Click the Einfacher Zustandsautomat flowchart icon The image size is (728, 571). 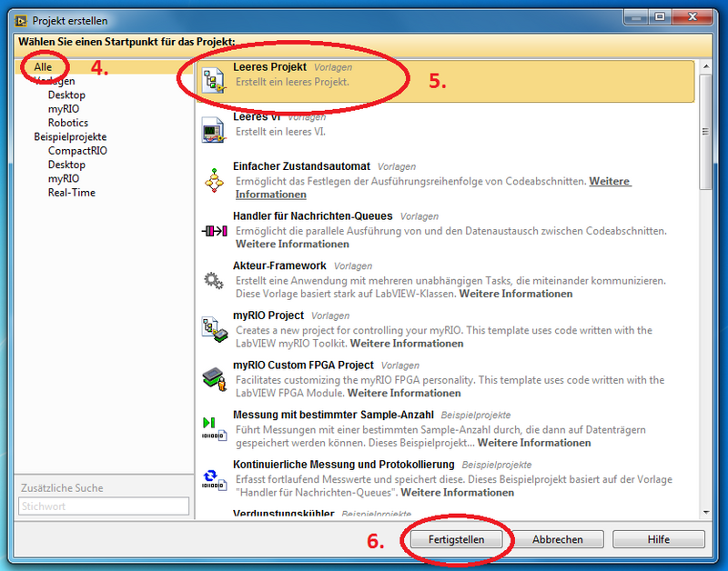(x=213, y=180)
